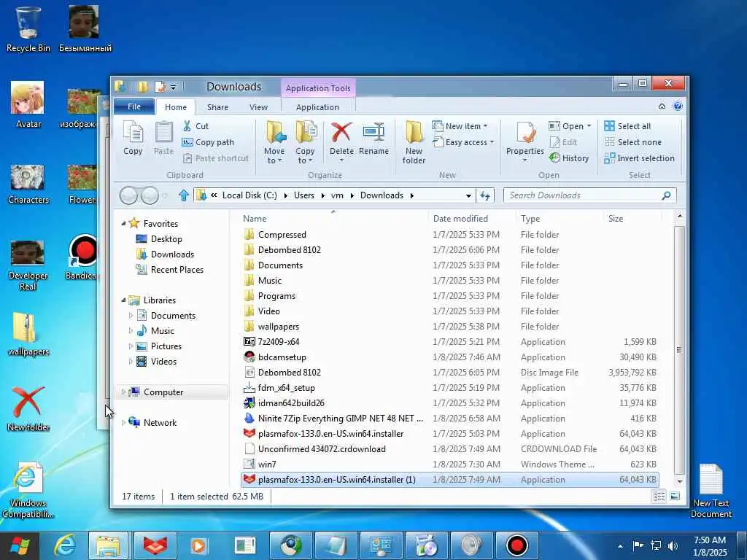Expand the Computer tree node
The image size is (747, 560).
coord(123,392)
